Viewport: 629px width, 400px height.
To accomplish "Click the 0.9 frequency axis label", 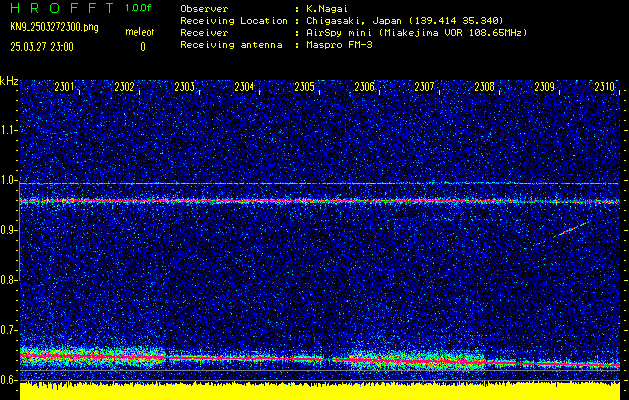I will coord(7,230).
